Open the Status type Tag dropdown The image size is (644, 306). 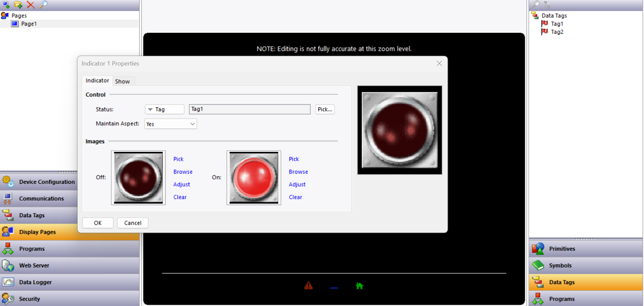coord(164,109)
